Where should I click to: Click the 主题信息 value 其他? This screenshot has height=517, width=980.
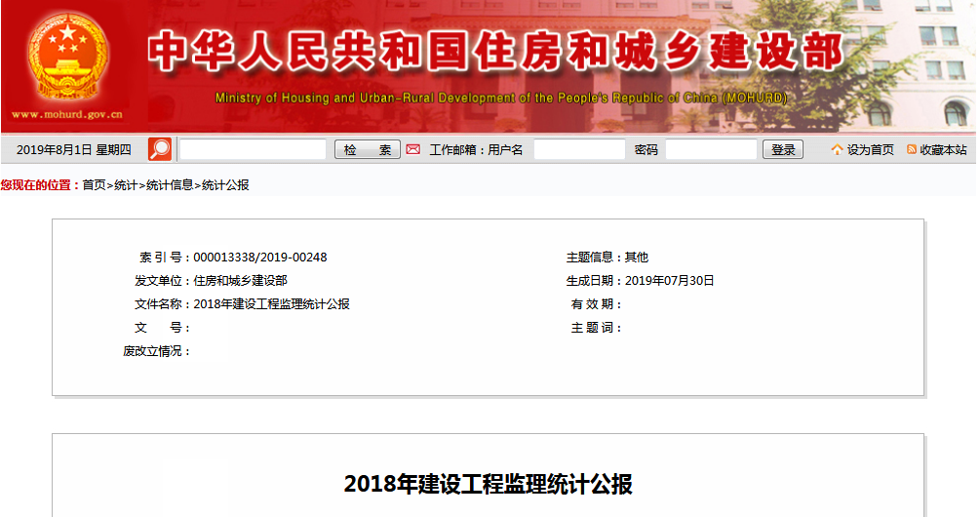coord(636,258)
